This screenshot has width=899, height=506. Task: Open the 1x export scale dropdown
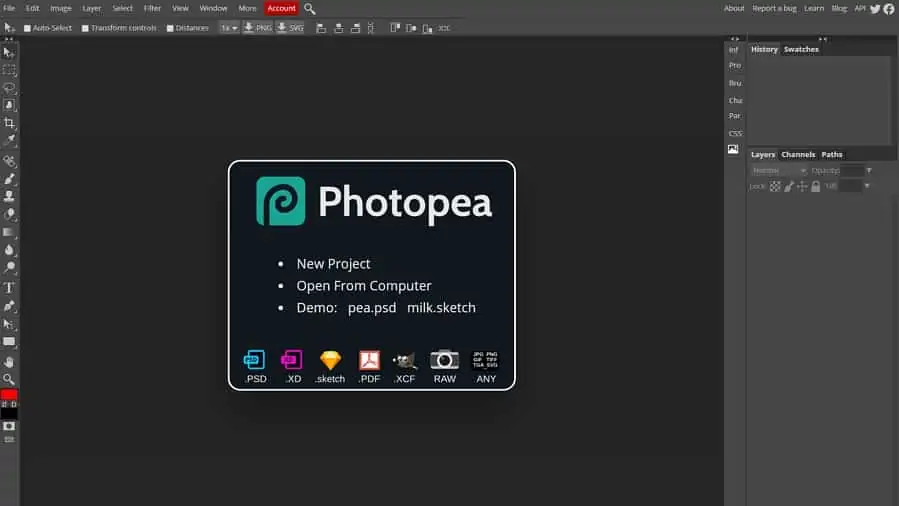pyautogui.click(x=229, y=28)
